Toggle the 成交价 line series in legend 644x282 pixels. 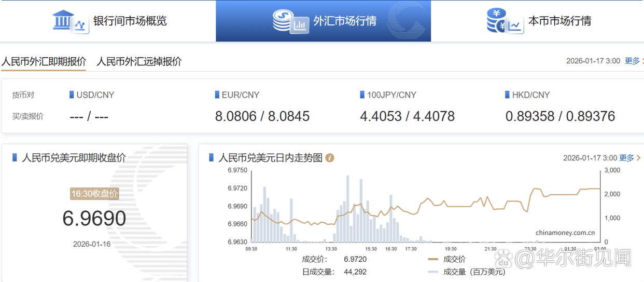click(455, 259)
